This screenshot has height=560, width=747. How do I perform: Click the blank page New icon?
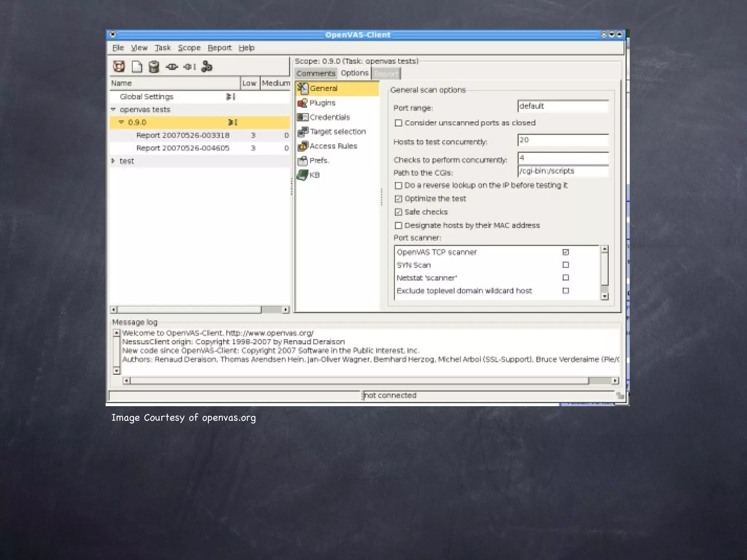point(137,66)
